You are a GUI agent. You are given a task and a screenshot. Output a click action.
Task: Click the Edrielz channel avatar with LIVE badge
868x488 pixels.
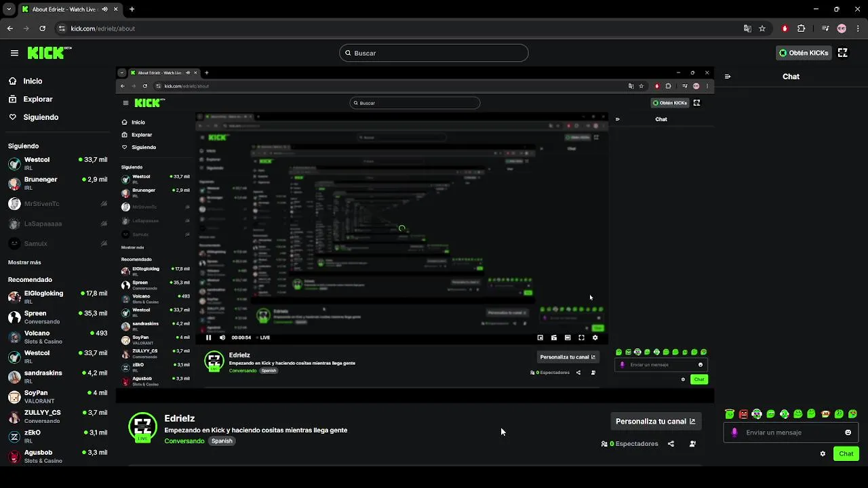coord(142,427)
